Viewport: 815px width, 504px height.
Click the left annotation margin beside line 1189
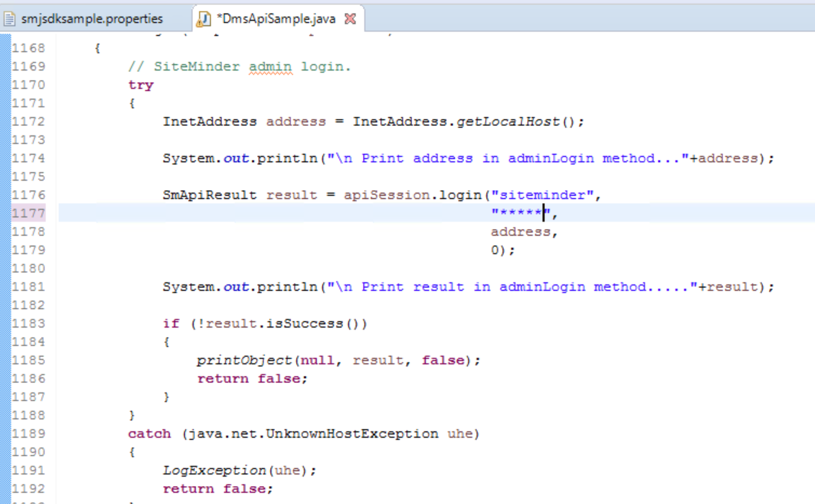(x=4, y=433)
